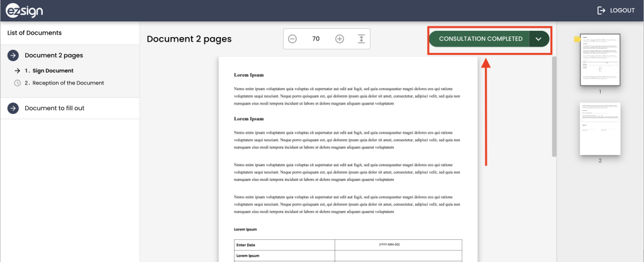Image resolution: width=644 pixels, height=262 pixels.
Task: Click arrow icon beside Document 2 pages
Action: point(13,55)
